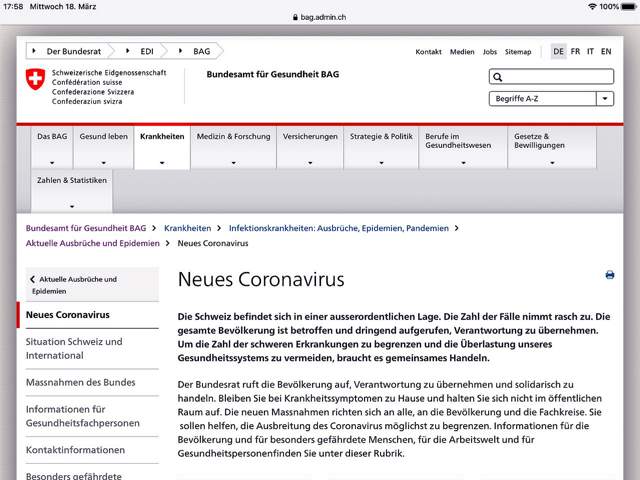Expand the Das BAG menu arrow
The height and width of the screenshot is (480, 640).
coord(52,163)
